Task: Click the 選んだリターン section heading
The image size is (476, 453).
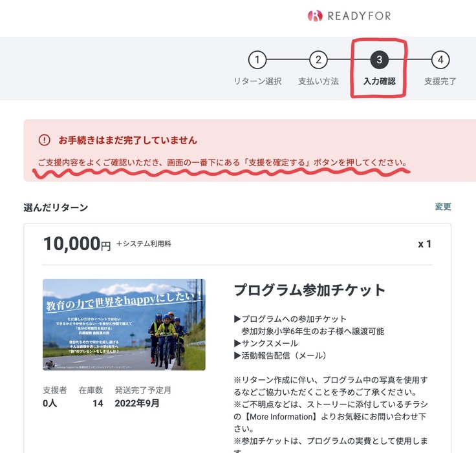Action: click(x=56, y=207)
